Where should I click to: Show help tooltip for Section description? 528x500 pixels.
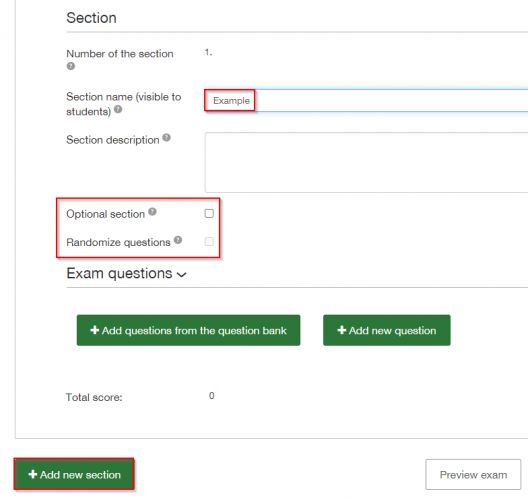[x=167, y=137]
